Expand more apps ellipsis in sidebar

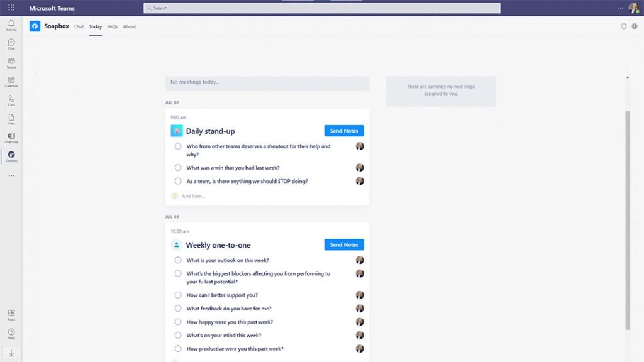[11, 175]
